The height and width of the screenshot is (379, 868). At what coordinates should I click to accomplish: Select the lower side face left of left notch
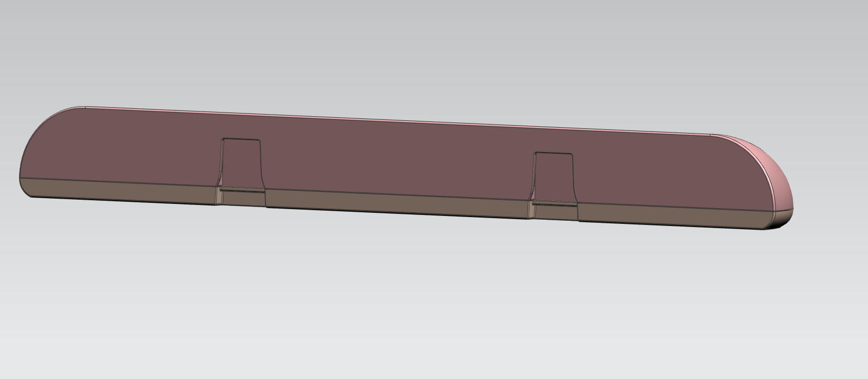118,190
